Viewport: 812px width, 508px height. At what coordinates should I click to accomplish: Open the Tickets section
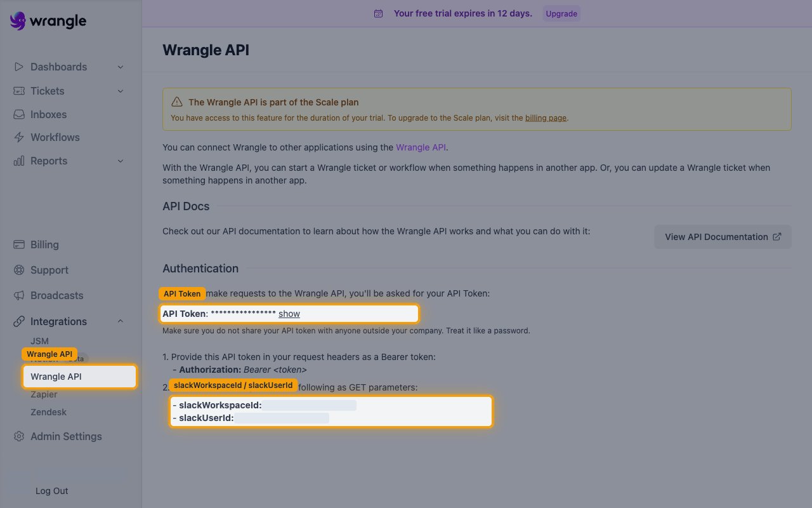pos(48,91)
